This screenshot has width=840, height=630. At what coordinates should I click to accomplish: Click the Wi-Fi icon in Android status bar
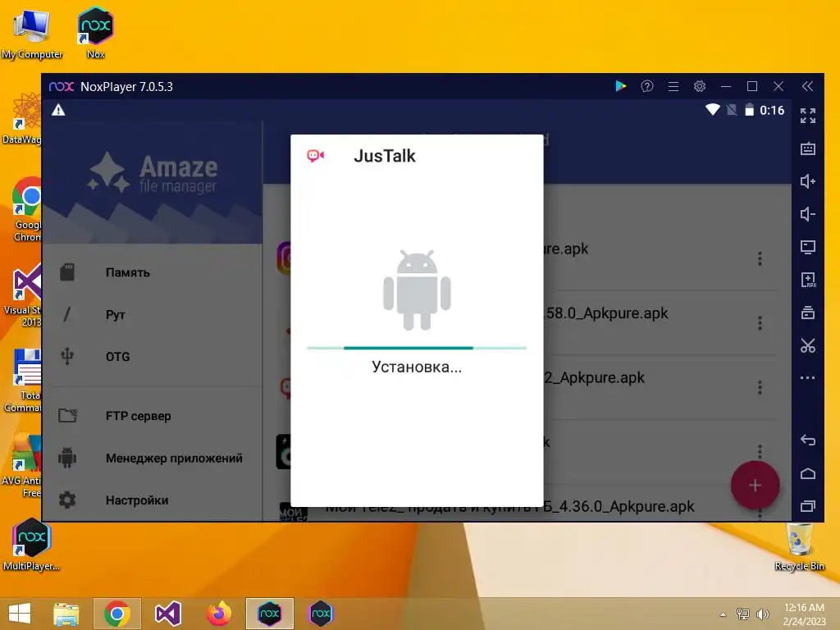click(x=713, y=110)
